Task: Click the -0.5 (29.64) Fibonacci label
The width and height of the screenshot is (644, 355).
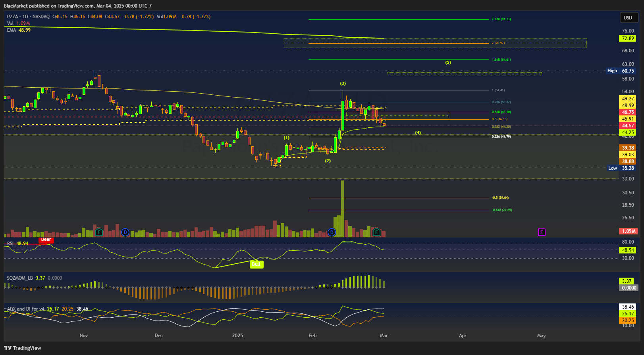Action: click(500, 198)
